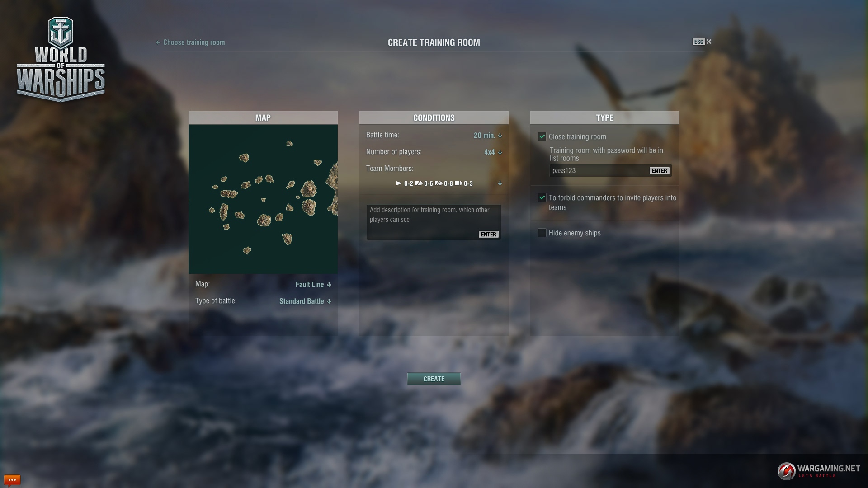Expand the Fault Line map dropdown
This screenshot has height=488, width=868.
coord(313,284)
